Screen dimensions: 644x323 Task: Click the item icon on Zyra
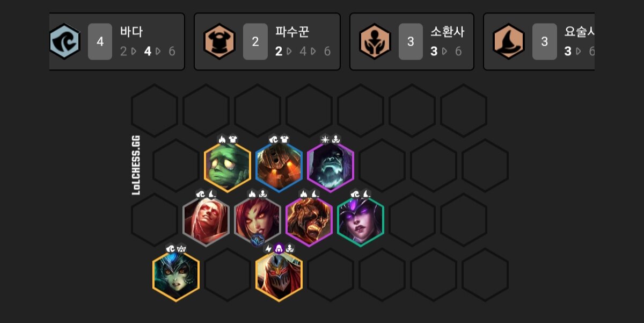click(258, 240)
